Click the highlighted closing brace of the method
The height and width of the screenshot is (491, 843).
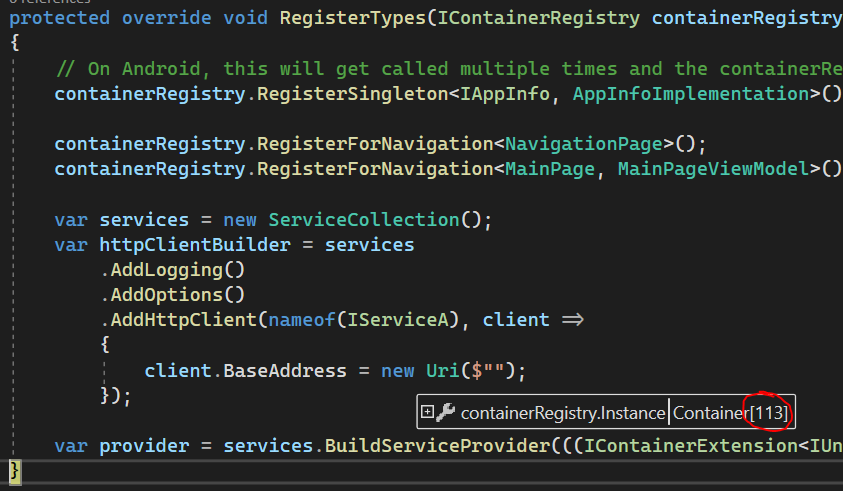click(15, 472)
